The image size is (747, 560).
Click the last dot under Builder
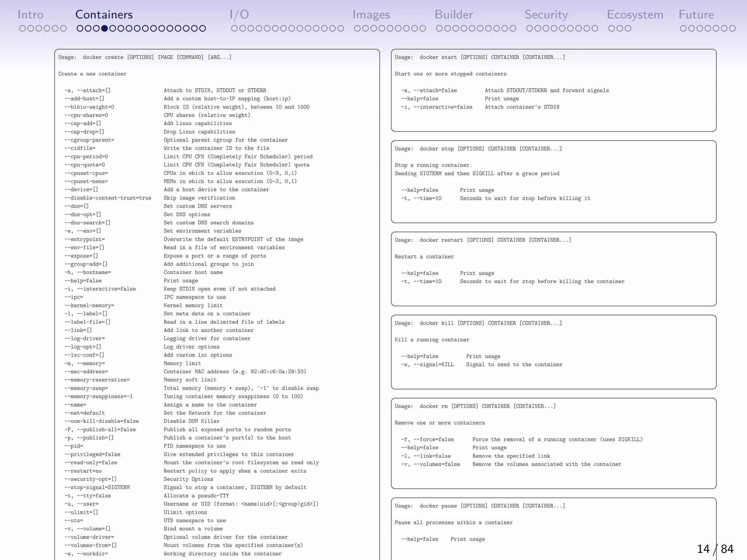[x=513, y=28]
